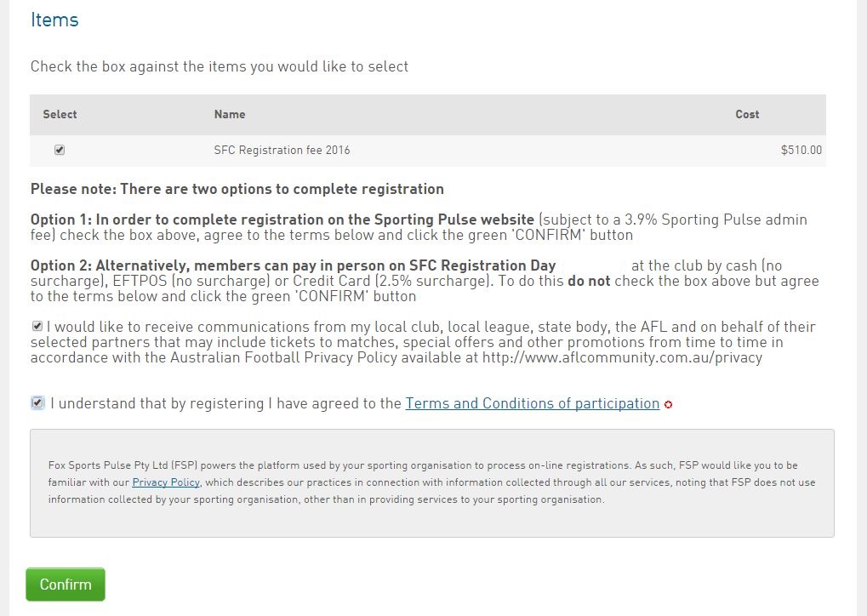Click the Cost column header

747,115
